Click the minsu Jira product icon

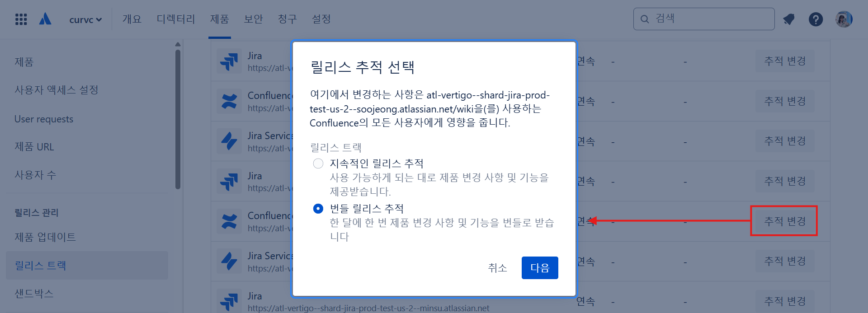tap(229, 301)
